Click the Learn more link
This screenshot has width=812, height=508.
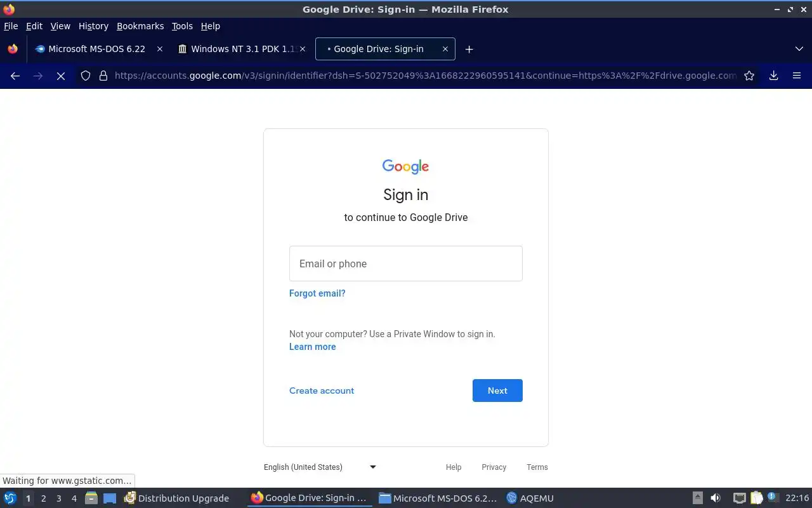[x=312, y=347]
